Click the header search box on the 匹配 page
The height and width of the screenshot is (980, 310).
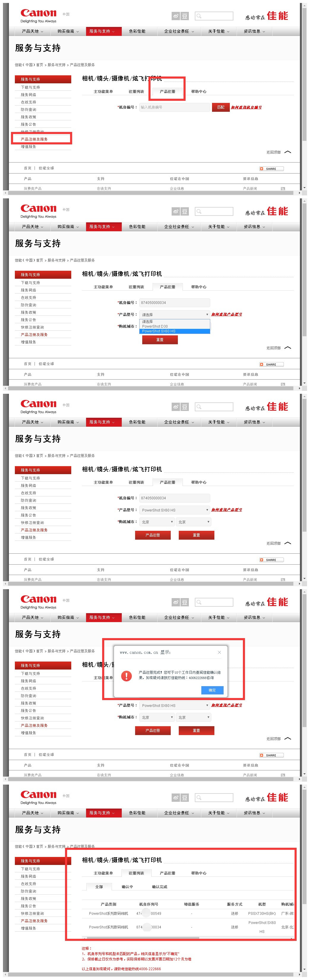tap(214, 16)
